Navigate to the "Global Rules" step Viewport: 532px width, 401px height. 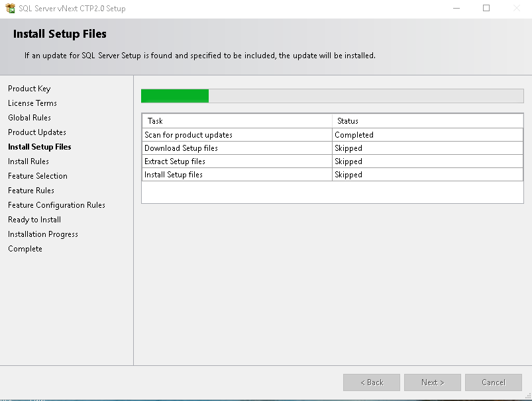click(29, 117)
